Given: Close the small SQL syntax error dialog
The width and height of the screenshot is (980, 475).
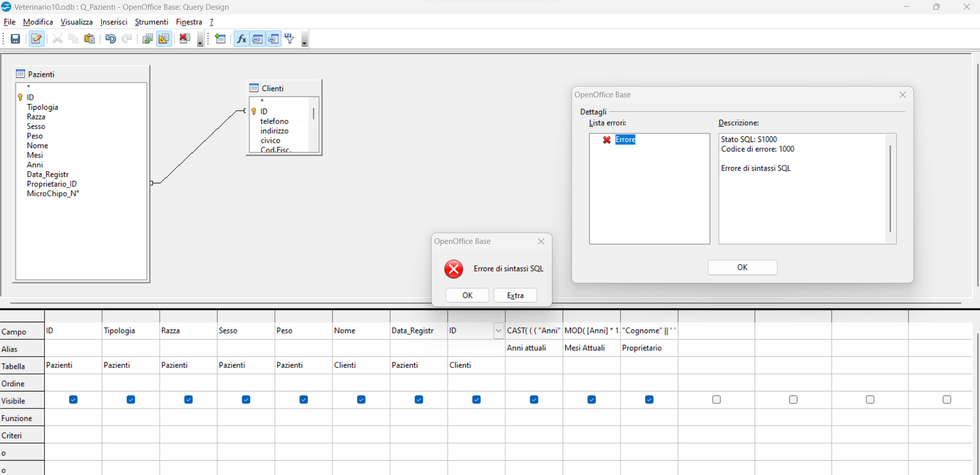Looking at the screenshot, I should (x=541, y=241).
